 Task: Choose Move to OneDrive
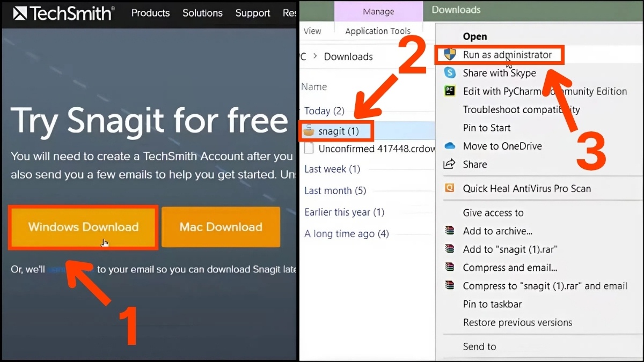tap(502, 146)
